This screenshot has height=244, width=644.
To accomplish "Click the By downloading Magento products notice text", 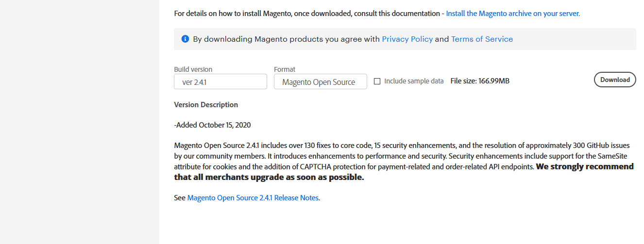I will click(x=286, y=39).
